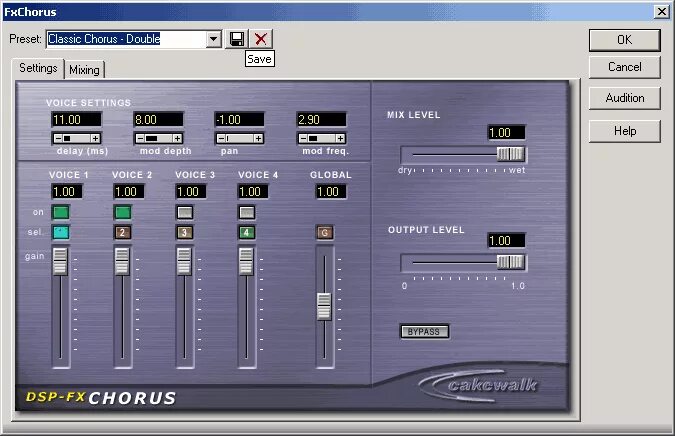Decrease delay (ms) with minus button

[x=58, y=139]
